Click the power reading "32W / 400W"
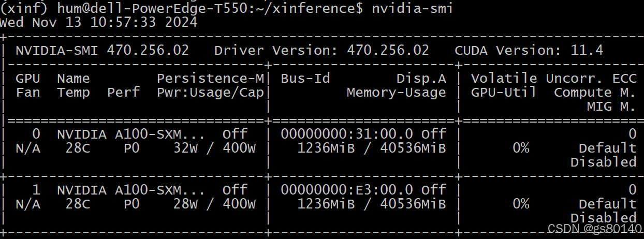The image size is (644, 239). 214,148
